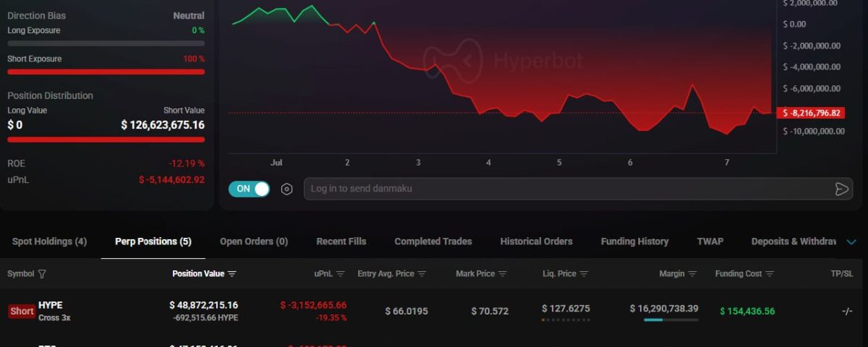Sort by uPnL column icon
This screenshot has width=868, height=347.
point(340,274)
